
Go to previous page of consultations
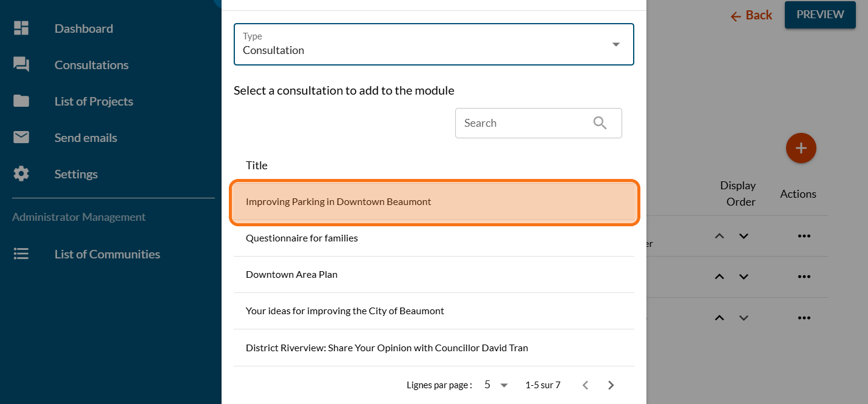pos(585,385)
